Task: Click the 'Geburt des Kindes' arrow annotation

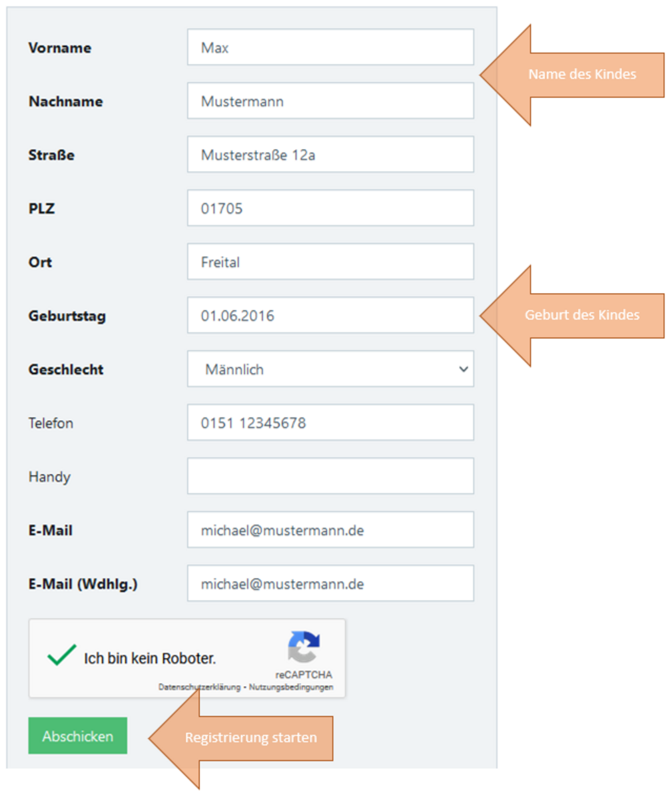Action: click(573, 315)
